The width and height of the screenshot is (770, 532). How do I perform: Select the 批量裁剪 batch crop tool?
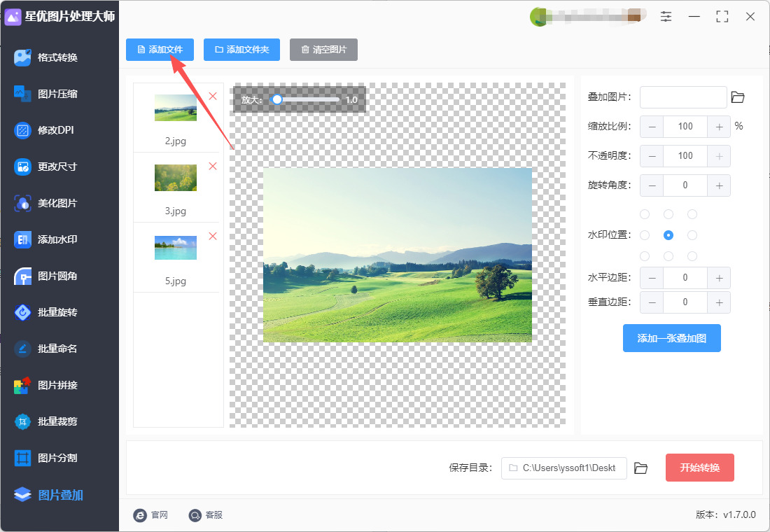pos(46,421)
